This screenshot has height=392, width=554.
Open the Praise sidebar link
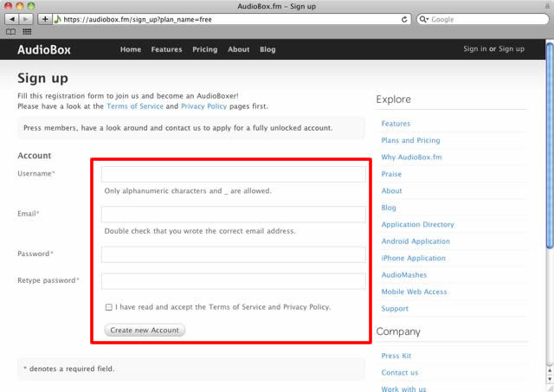391,174
